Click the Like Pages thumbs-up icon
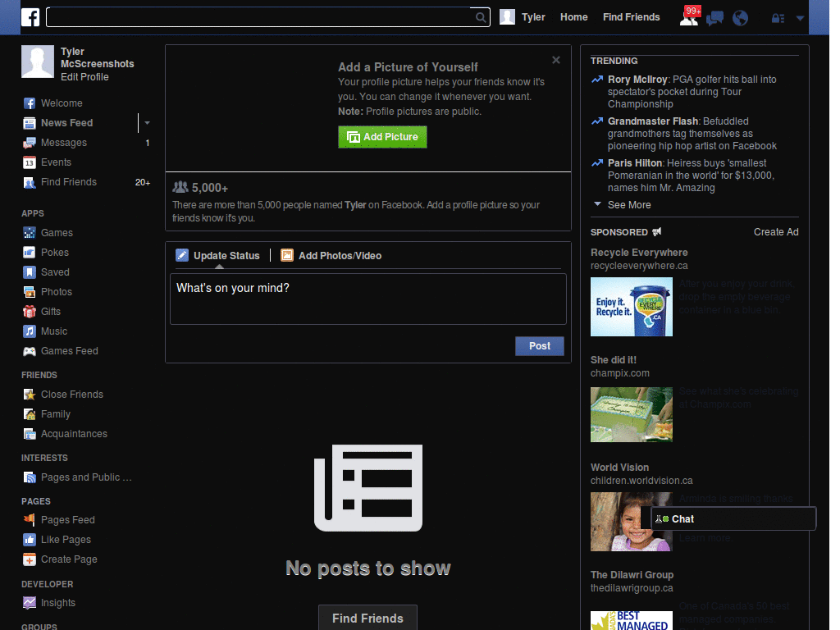 coord(30,540)
